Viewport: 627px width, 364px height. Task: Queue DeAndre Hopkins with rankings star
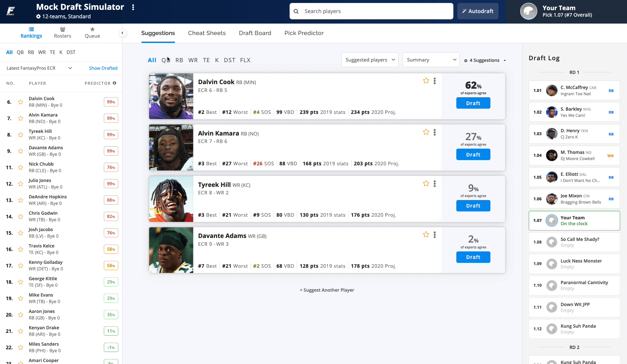(20, 200)
